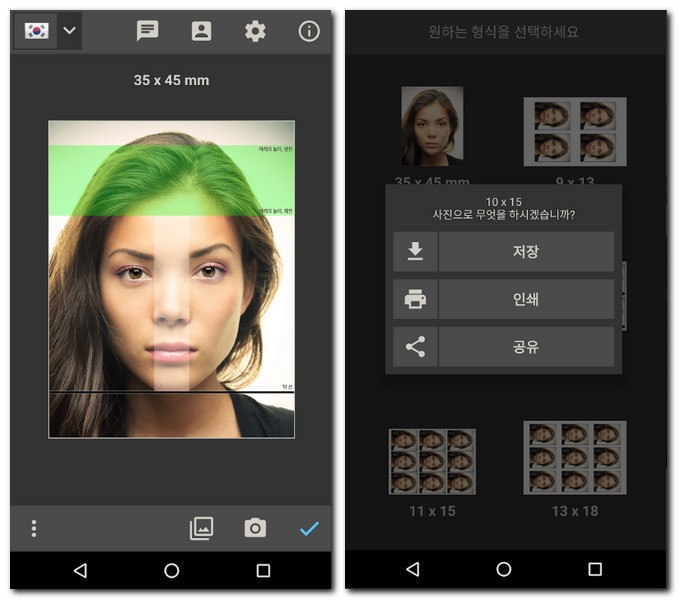Launch the camera to take photo
This screenshot has height=600, width=679.
255,528
